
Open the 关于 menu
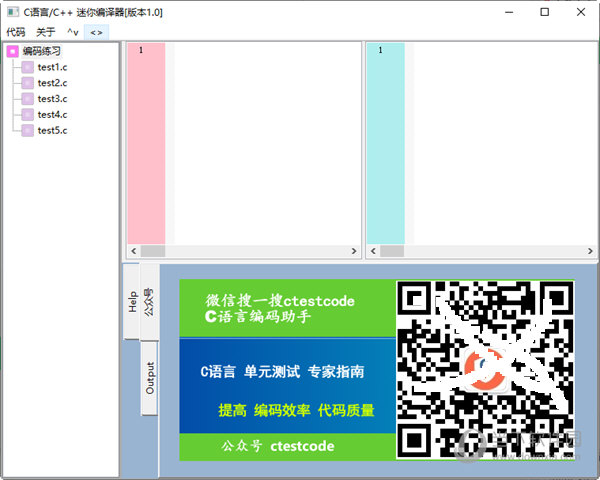point(46,32)
